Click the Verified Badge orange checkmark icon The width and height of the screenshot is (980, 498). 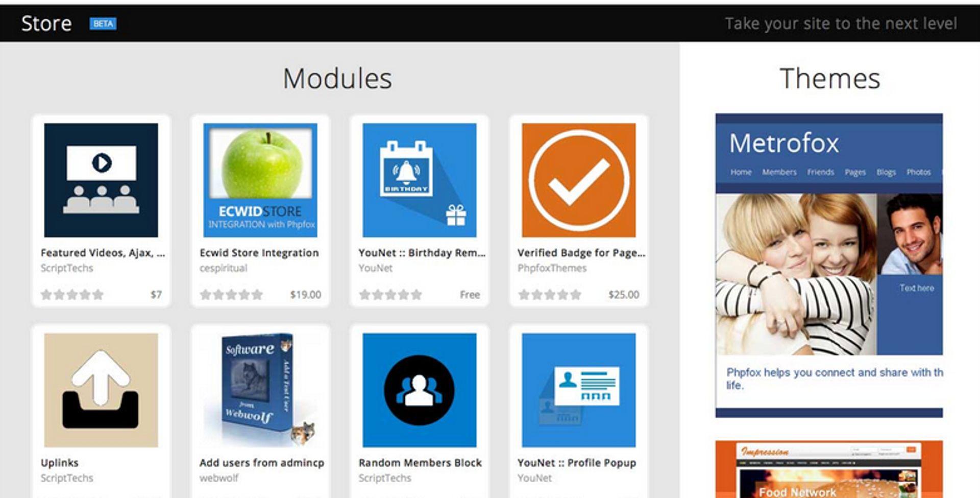[579, 180]
